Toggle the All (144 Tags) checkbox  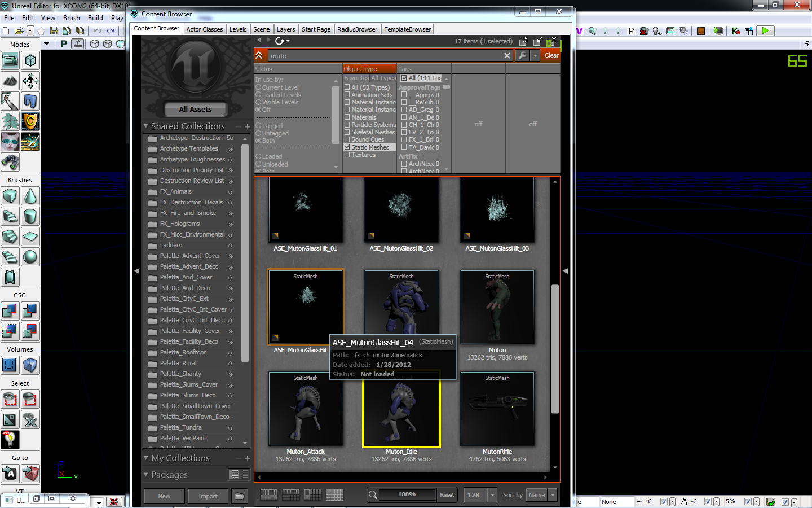(x=404, y=78)
